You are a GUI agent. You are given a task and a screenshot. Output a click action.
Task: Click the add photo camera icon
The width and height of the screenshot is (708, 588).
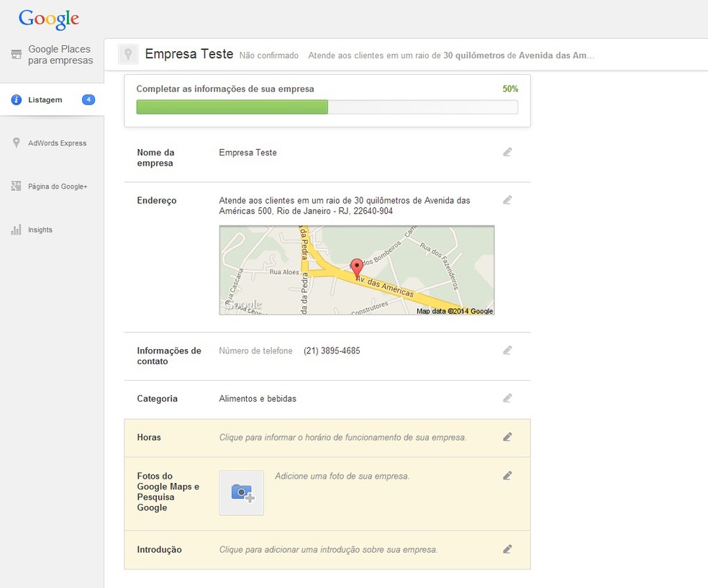point(242,493)
